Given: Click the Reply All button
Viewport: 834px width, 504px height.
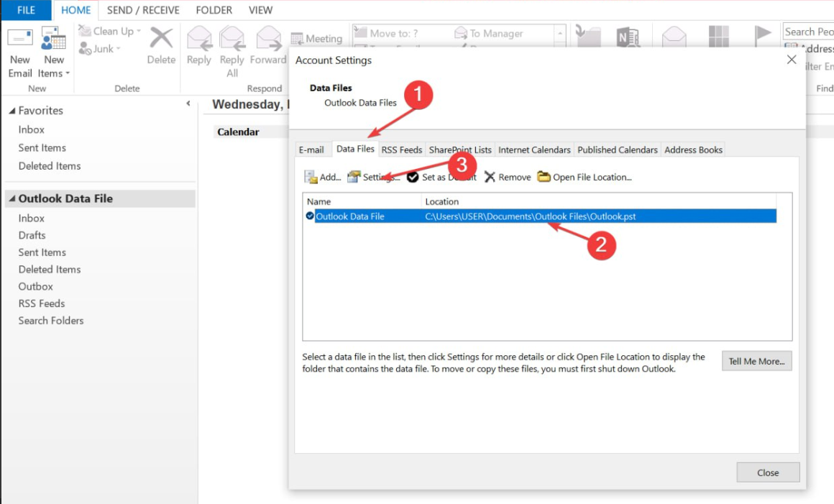Looking at the screenshot, I should click(x=232, y=52).
